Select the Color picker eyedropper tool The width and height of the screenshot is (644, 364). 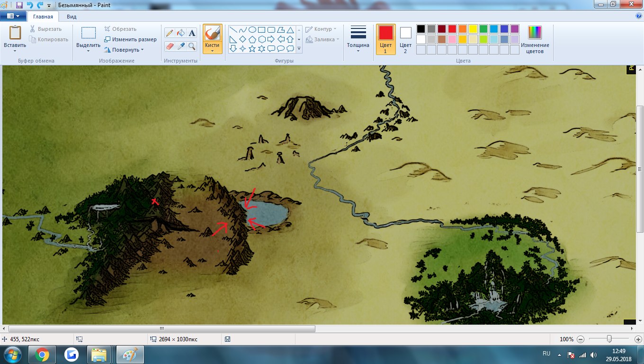pos(180,46)
